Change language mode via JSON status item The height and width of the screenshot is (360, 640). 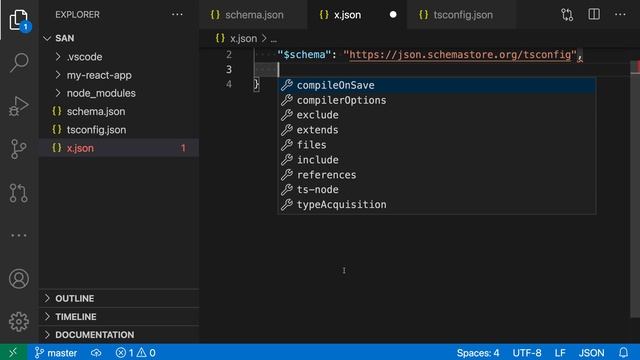(x=591, y=353)
